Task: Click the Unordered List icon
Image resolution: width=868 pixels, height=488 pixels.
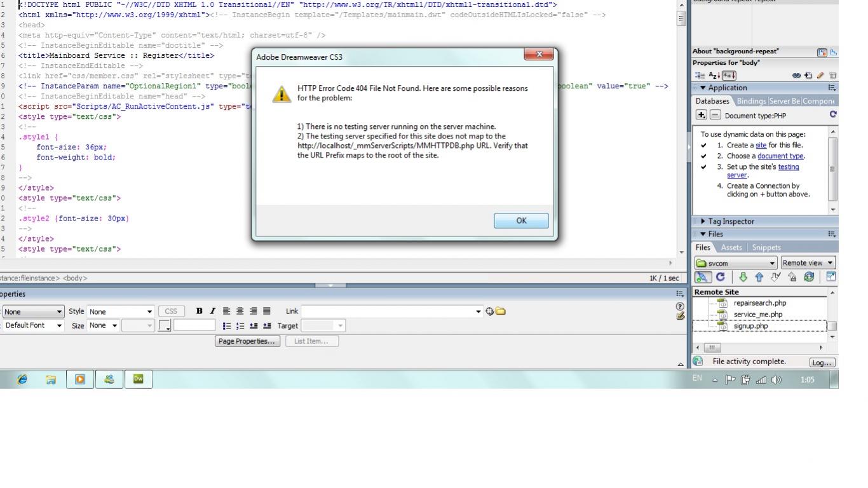Action: (227, 325)
